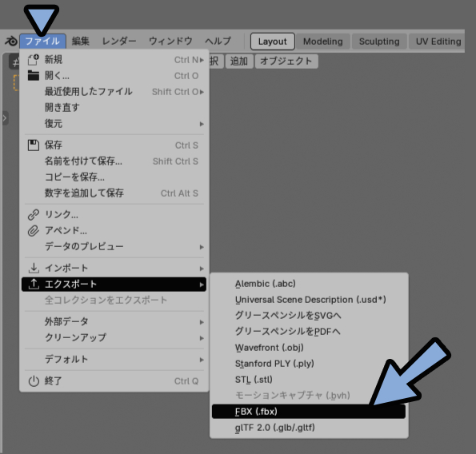476x454 pixels.
Task: Click the New file icon beside 新規
Action: tap(34, 59)
